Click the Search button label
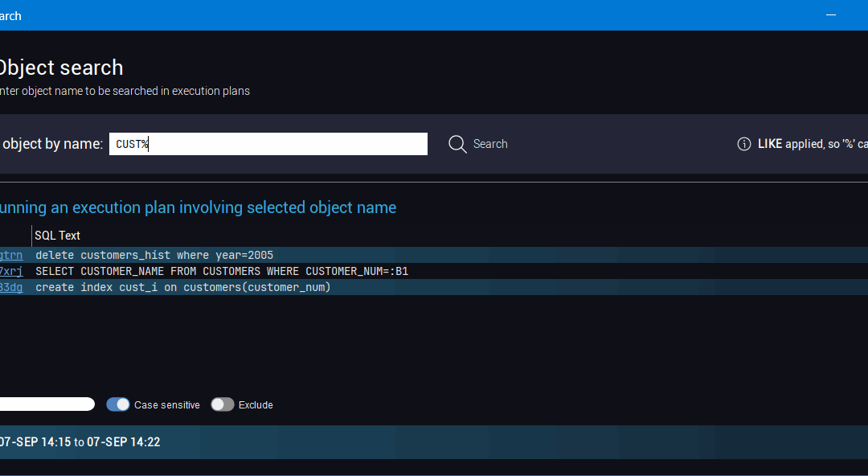Image resolution: width=868 pixels, height=476 pixels. (x=490, y=144)
